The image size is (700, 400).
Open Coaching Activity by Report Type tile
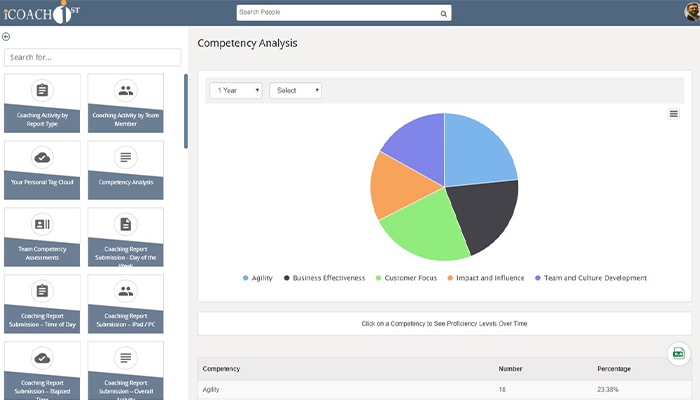42,104
